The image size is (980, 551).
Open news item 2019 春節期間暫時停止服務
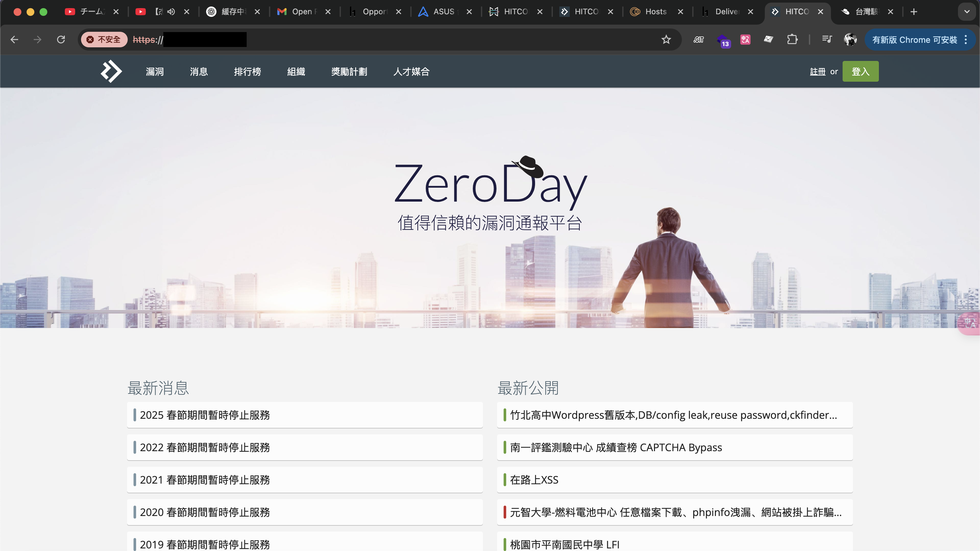tap(305, 542)
